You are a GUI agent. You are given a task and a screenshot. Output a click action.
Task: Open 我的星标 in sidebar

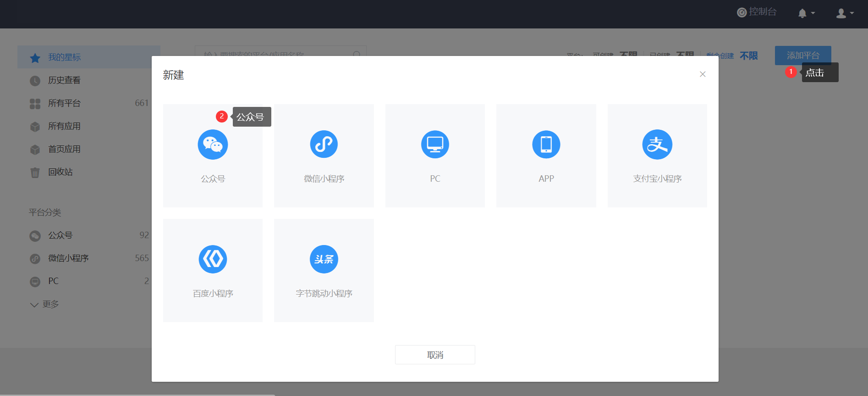pos(89,57)
